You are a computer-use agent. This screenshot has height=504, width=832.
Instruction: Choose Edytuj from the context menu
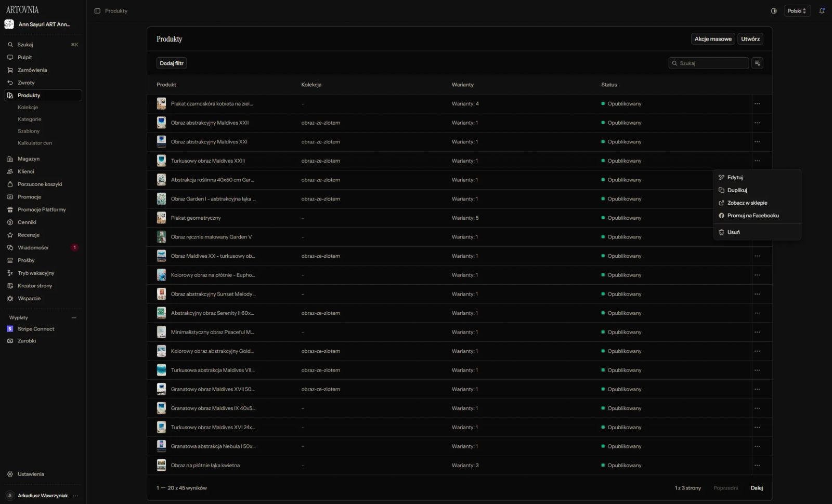pos(757,178)
